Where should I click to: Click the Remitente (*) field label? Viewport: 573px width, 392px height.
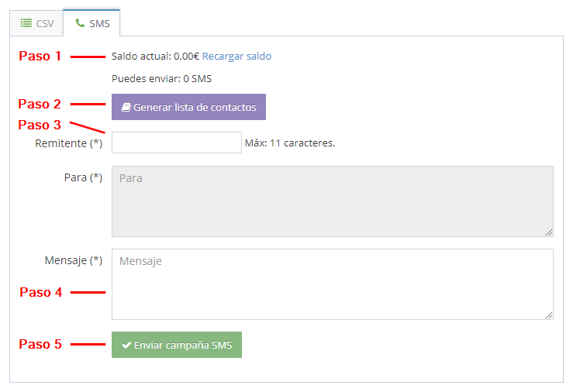point(69,143)
